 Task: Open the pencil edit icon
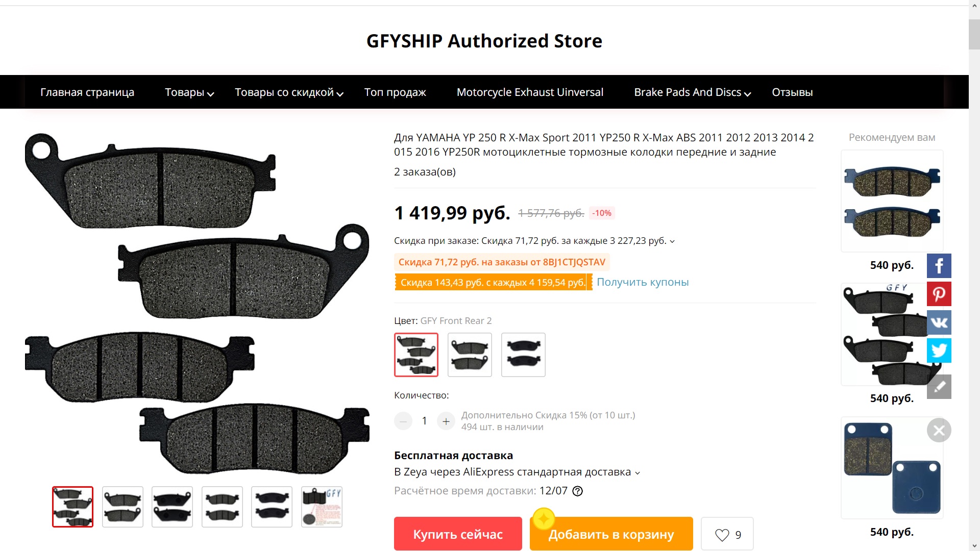tap(939, 387)
